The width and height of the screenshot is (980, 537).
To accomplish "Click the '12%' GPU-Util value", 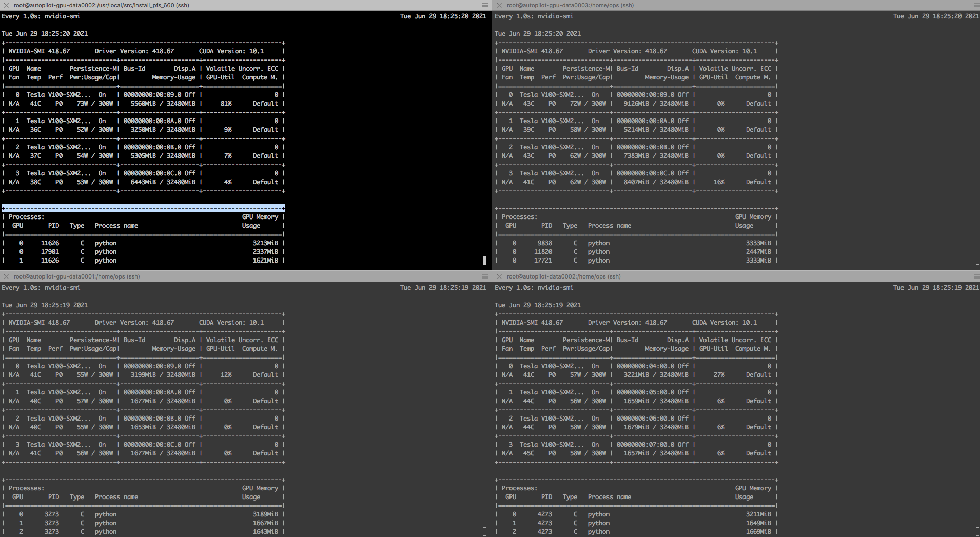I will pos(226,375).
